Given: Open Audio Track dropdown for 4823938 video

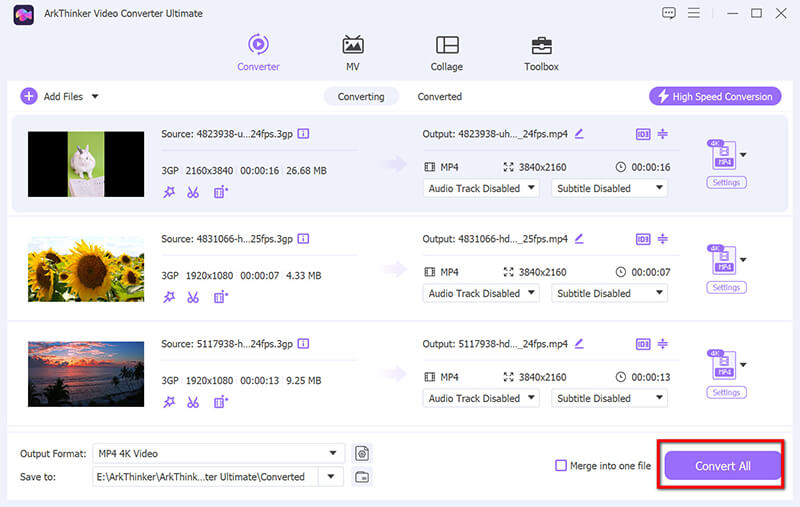Looking at the screenshot, I should [481, 188].
